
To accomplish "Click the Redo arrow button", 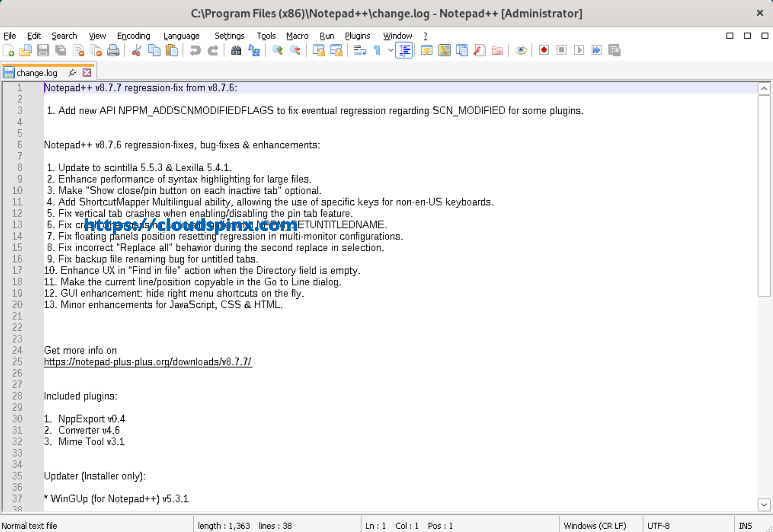I will click(213, 50).
